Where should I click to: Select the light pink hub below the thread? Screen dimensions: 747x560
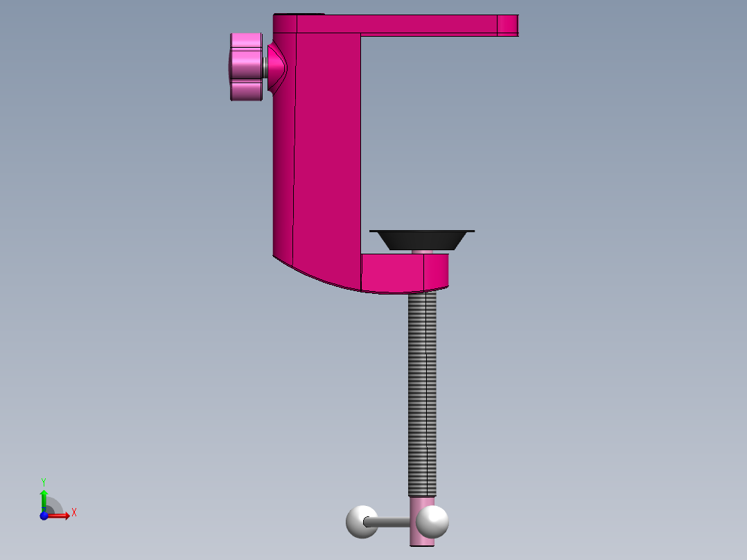point(422,521)
